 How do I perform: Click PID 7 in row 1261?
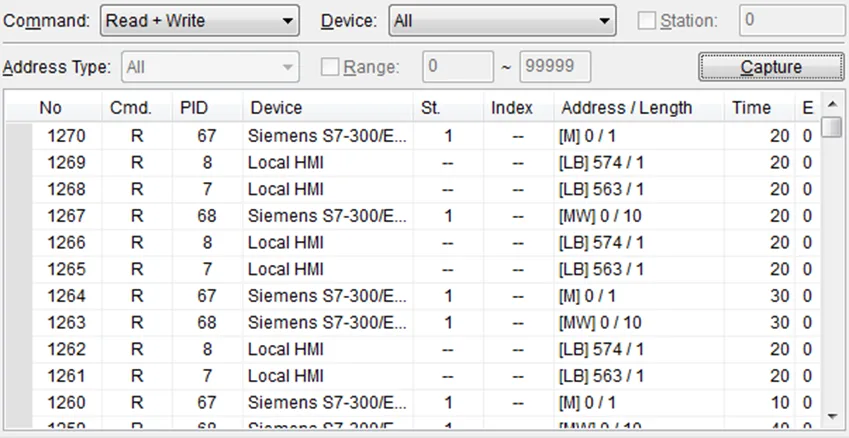[x=207, y=376]
